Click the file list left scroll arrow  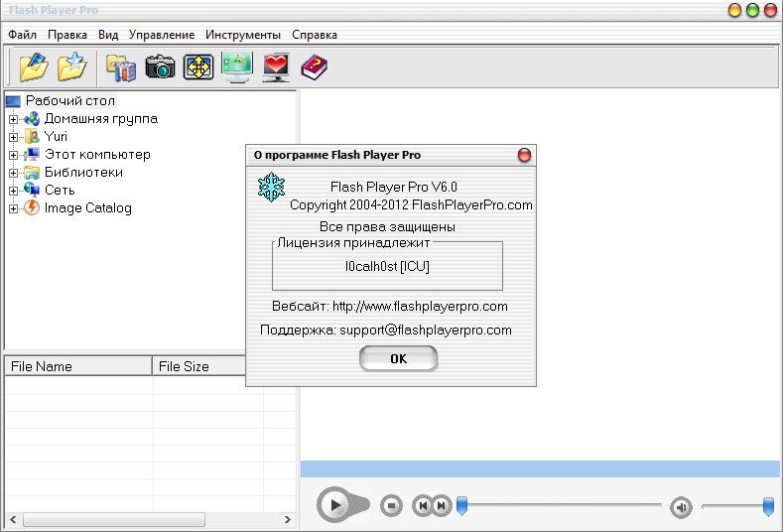click(13, 519)
